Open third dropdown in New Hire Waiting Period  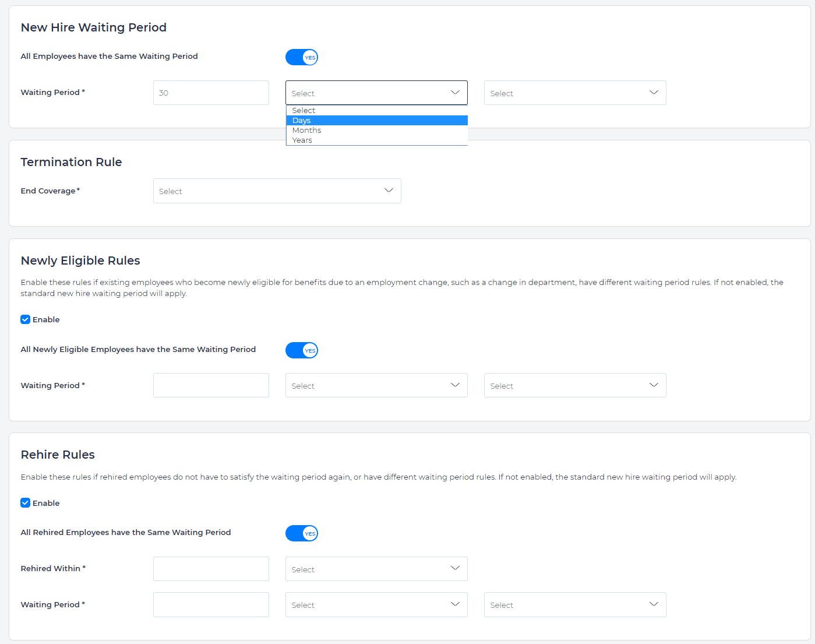click(574, 93)
